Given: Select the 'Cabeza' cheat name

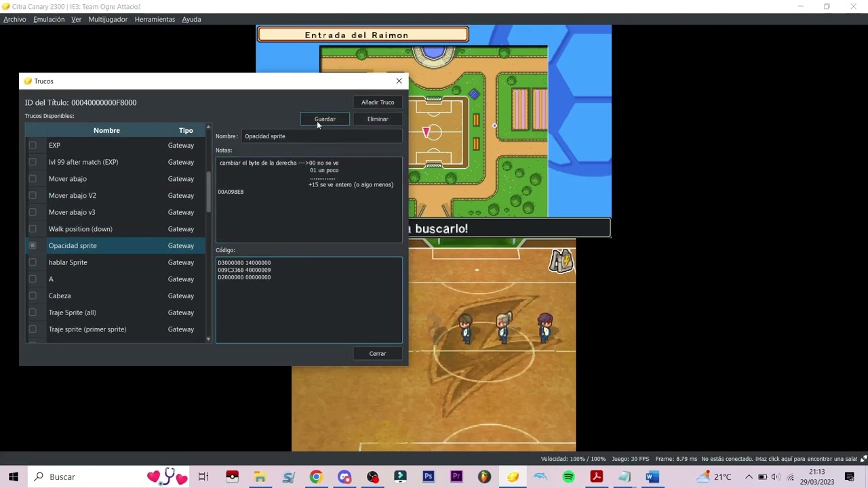Looking at the screenshot, I should pos(60,296).
